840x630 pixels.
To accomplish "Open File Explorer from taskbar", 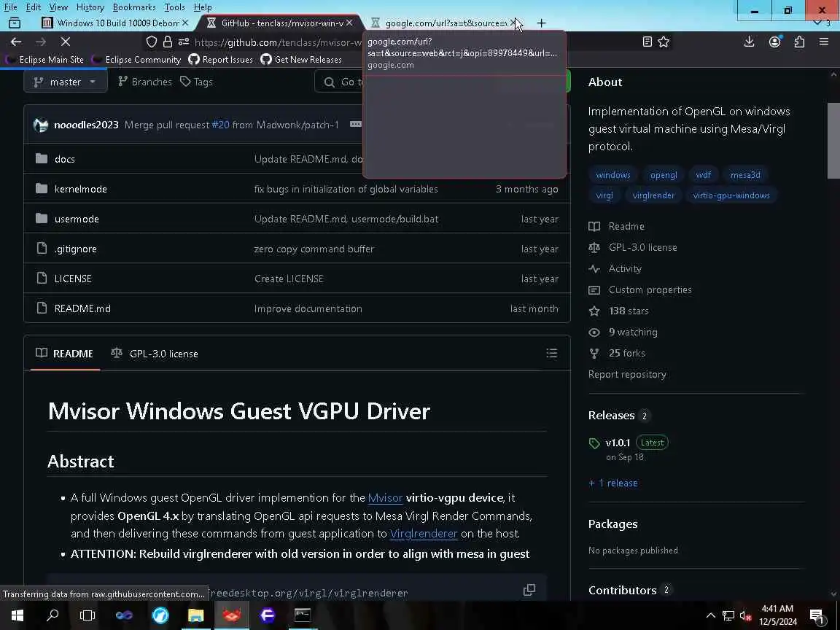I will point(195,615).
